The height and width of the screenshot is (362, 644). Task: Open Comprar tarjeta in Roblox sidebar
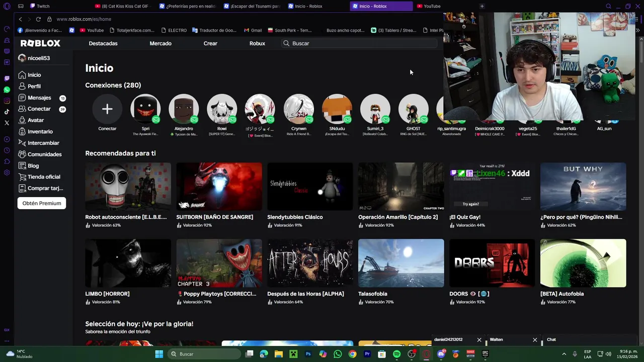coord(42,188)
